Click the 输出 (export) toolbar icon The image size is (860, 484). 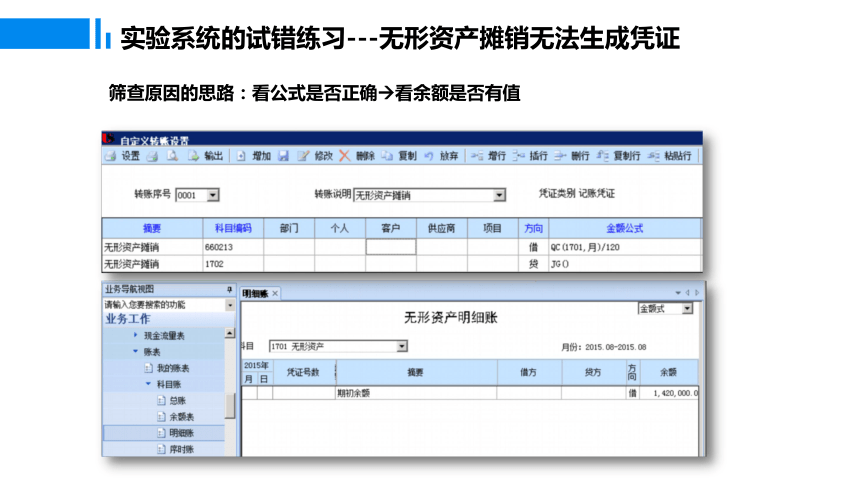click(193, 156)
